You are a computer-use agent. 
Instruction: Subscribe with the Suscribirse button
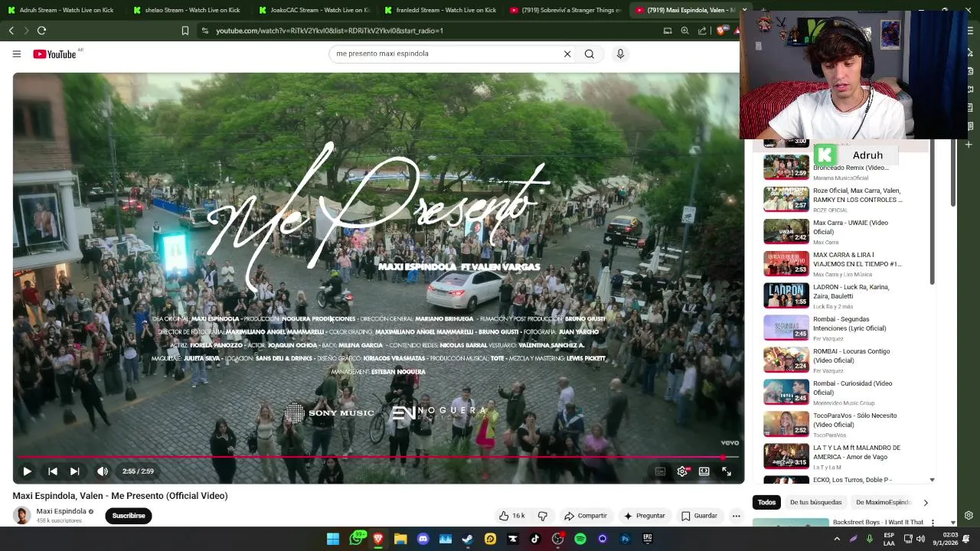pos(129,516)
